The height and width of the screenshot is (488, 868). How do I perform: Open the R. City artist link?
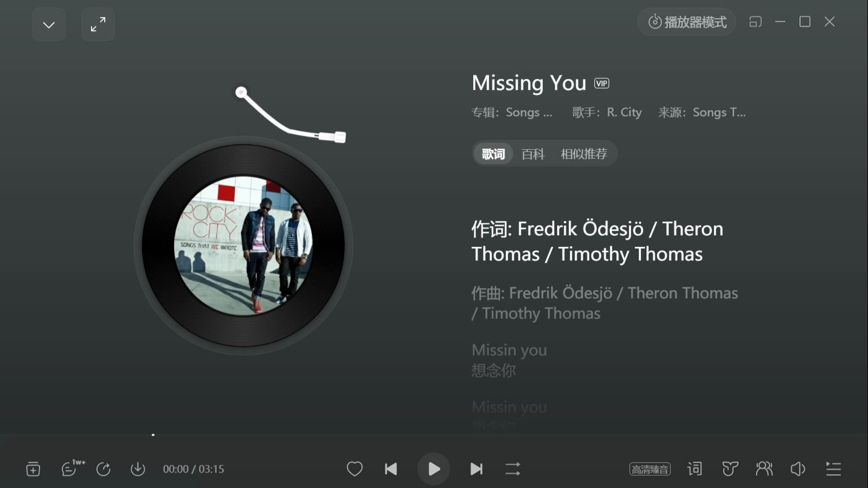(624, 112)
